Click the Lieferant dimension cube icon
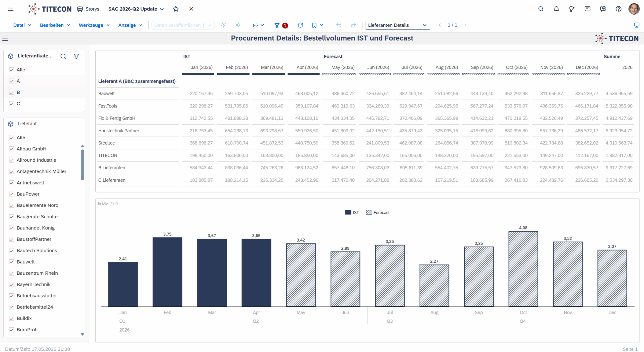Viewport: 644px width, 352px height. click(x=11, y=124)
